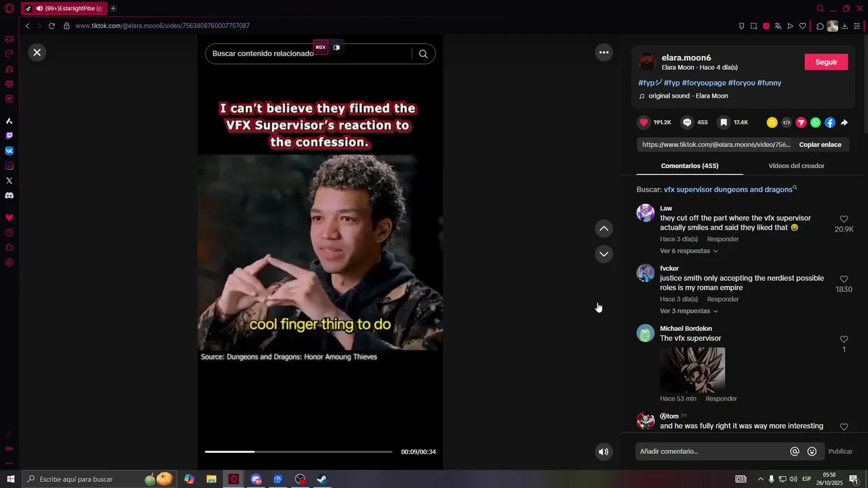868x488 pixels.
Task: Go to next video with down arrow
Action: pos(604,254)
